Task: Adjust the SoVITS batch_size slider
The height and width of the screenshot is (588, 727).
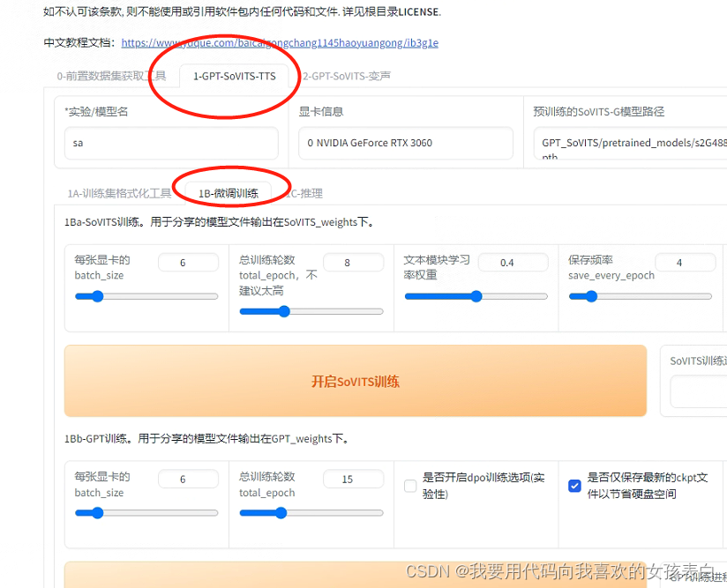Action: (146, 296)
